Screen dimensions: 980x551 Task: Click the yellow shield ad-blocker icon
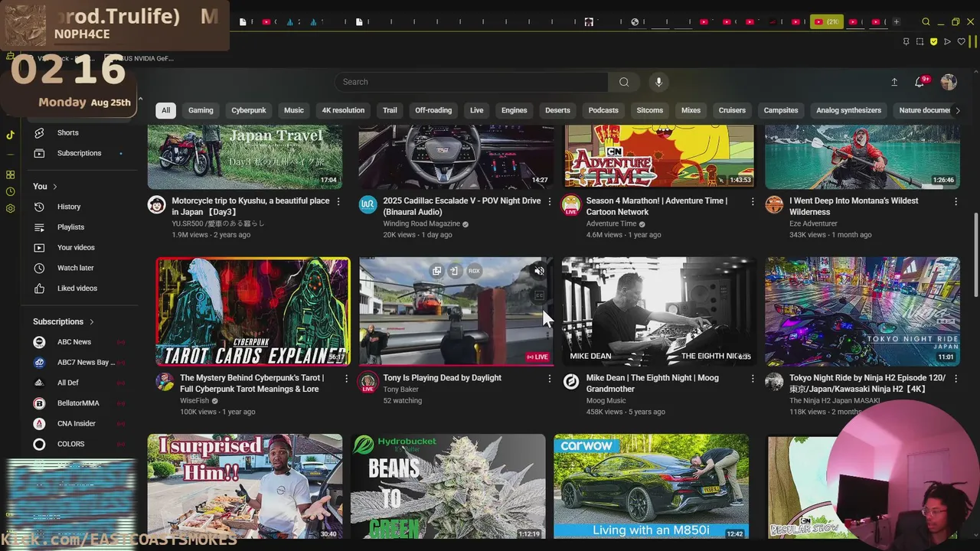pyautogui.click(x=933, y=41)
